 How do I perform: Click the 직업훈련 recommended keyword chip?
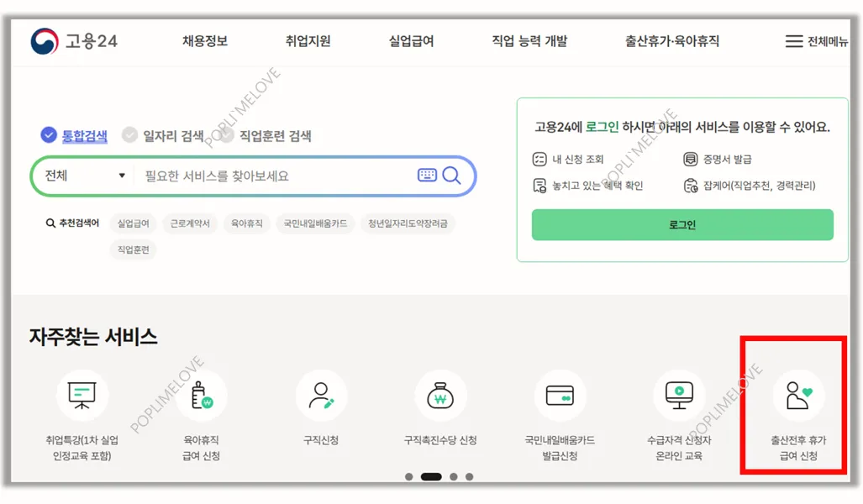point(134,249)
